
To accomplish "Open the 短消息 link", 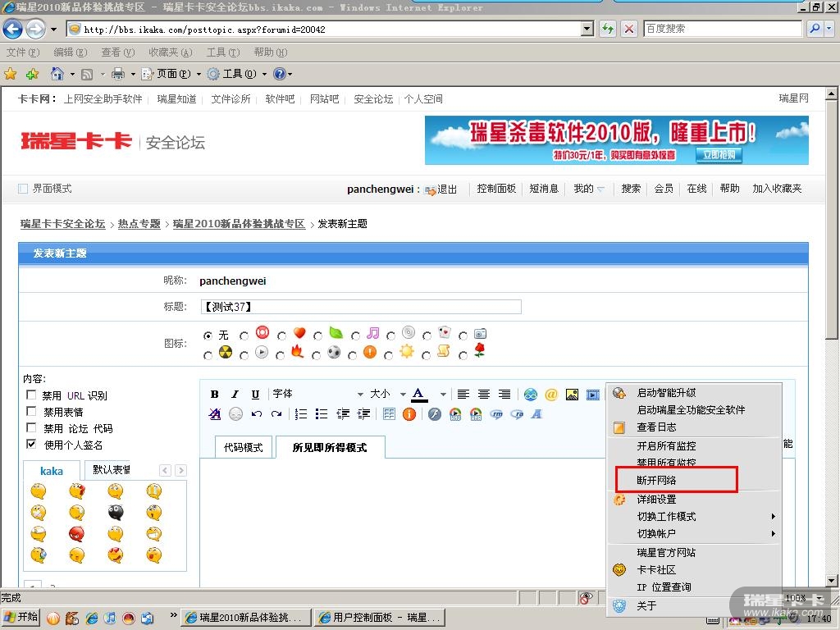I will coord(544,189).
